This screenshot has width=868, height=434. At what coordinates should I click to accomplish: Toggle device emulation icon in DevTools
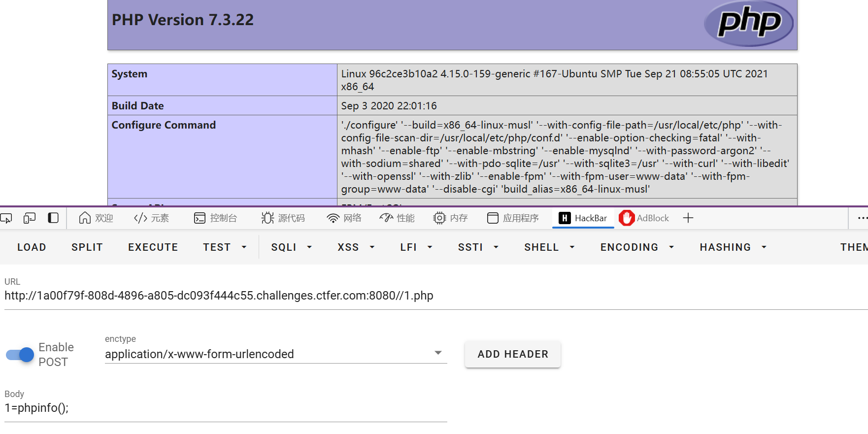(x=30, y=218)
